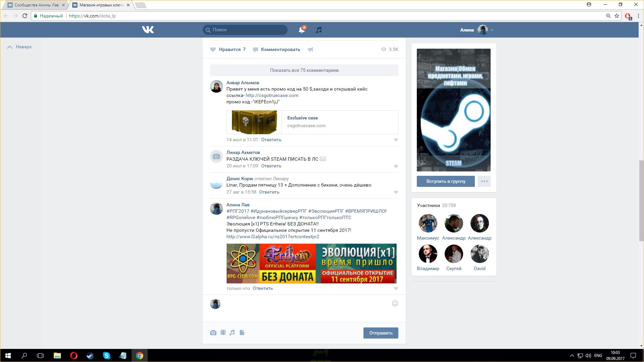Open member Владимир avatar
The width and height of the screenshot is (644, 362).
click(428, 254)
